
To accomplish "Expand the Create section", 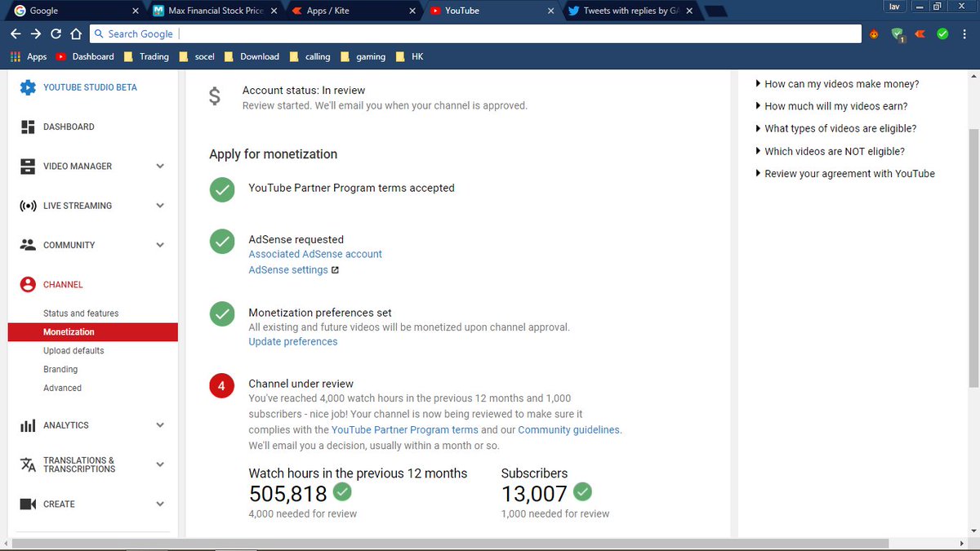I will pos(160,504).
